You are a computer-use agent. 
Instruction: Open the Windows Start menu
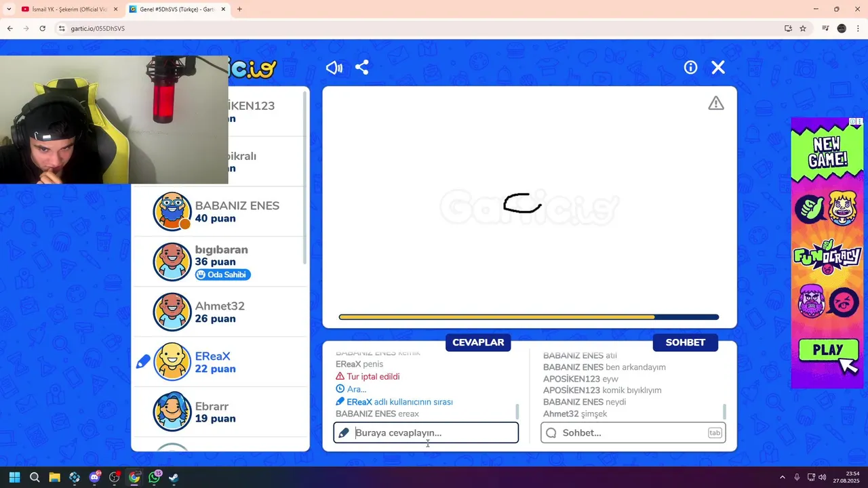pyautogui.click(x=14, y=477)
